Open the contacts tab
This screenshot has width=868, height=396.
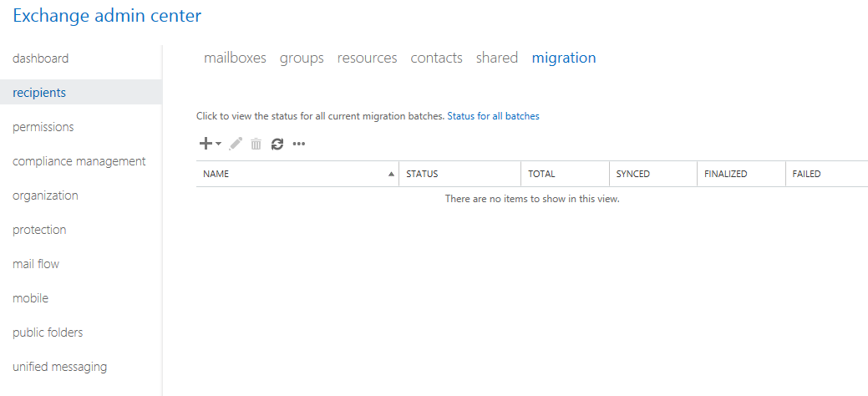pyautogui.click(x=436, y=58)
